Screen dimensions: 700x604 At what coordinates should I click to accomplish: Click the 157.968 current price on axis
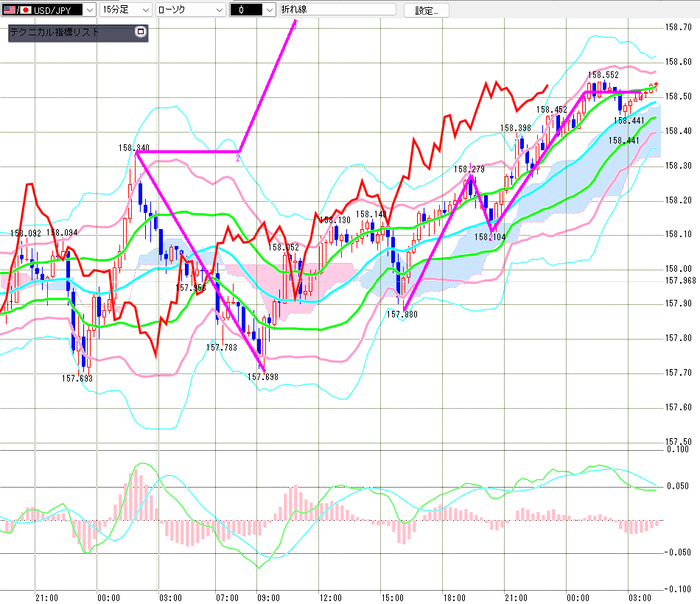click(680, 281)
